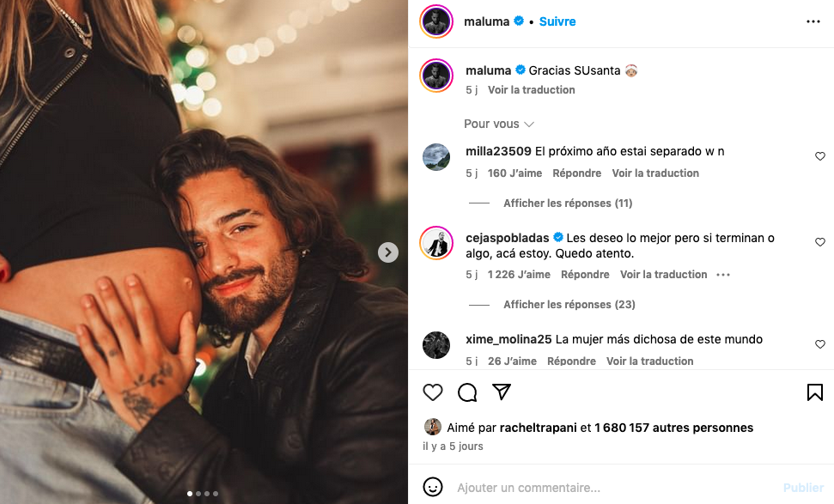Open more options on cejaspobladas's comment

tap(723, 275)
